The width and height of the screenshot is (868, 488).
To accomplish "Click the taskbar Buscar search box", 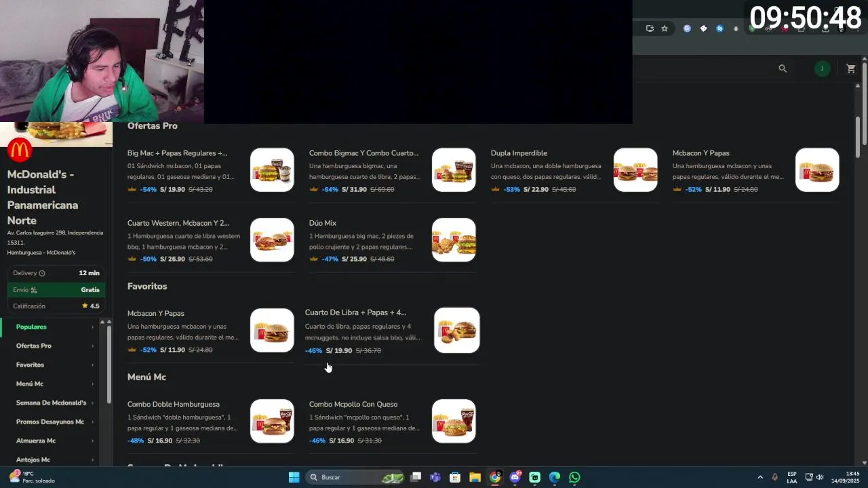I will 356,477.
